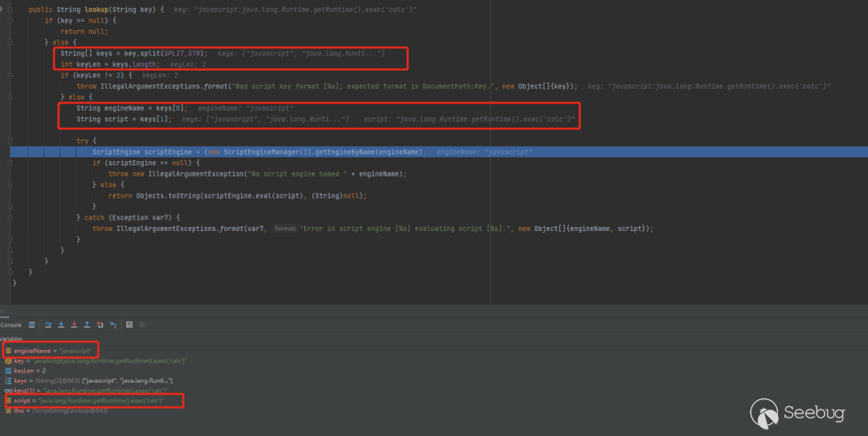Click the field icon beside engineName
868x436 pixels.
click(8, 351)
